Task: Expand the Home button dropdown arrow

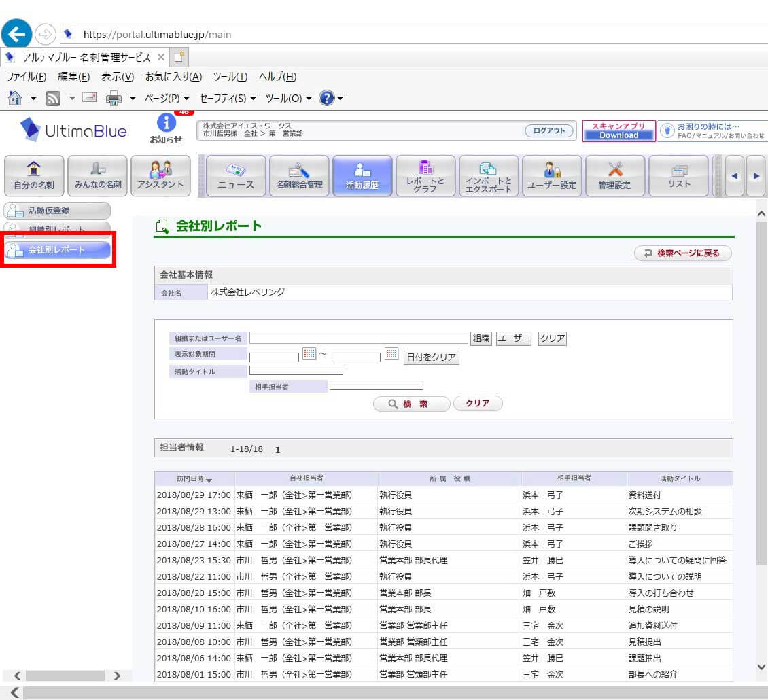Action: click(x=33, y=99)
